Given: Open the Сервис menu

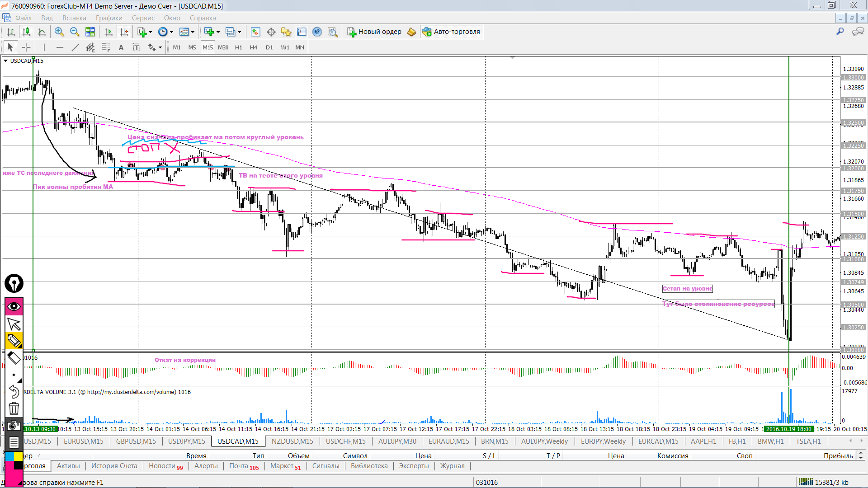Looking at the screenshot, I should tap(143, 18).
